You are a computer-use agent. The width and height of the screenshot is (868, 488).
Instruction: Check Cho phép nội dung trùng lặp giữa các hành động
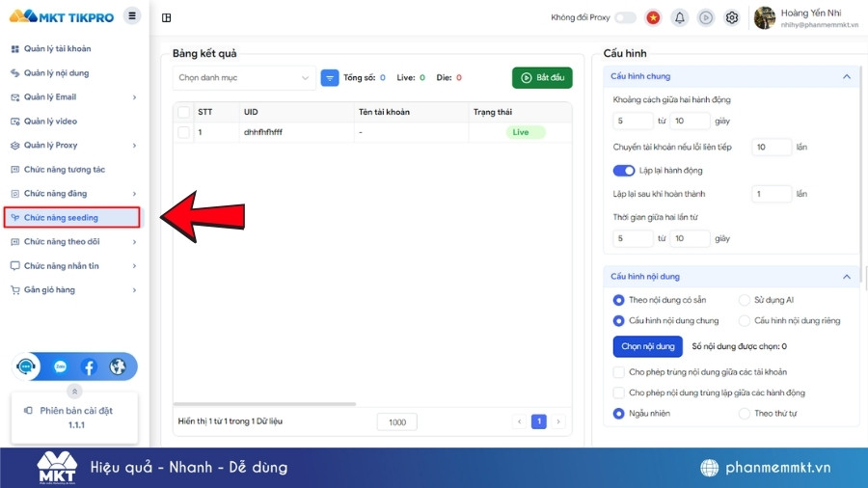click(619, 393)
